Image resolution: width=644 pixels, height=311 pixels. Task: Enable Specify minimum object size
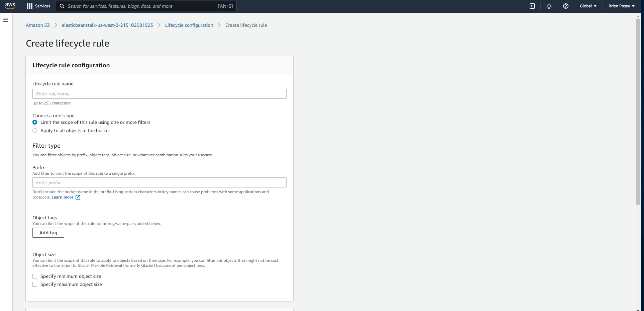[35, 276]
